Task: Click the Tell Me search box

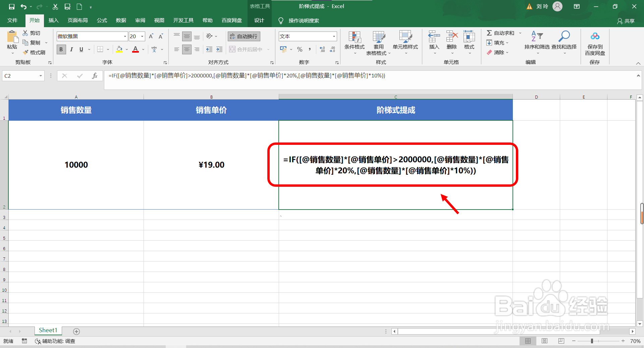Action: (304, 21)
